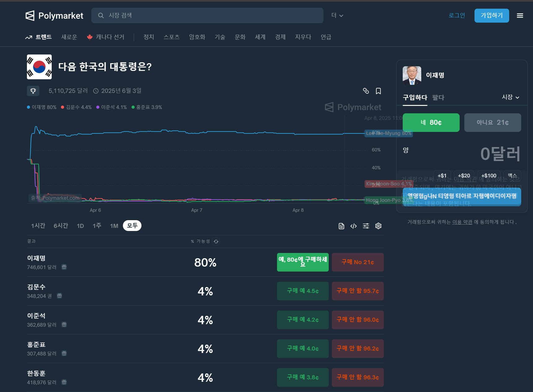Click the market search field

tap(207, 15)
